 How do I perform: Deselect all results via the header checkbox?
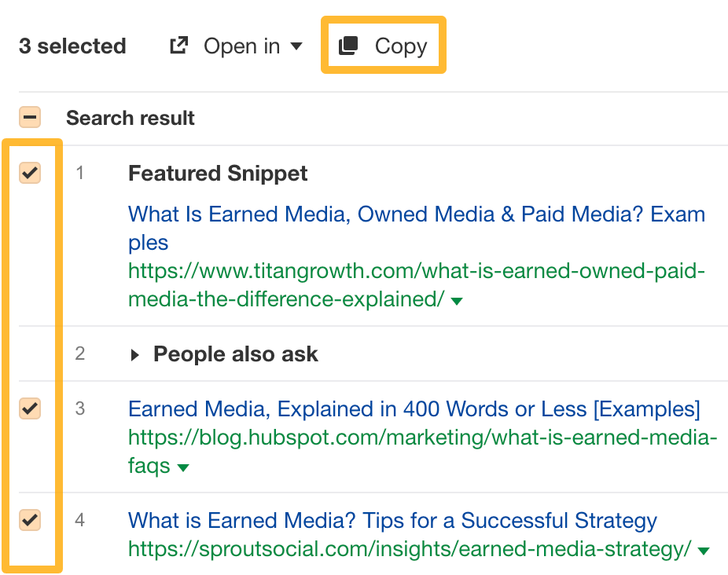pos(30,117)
